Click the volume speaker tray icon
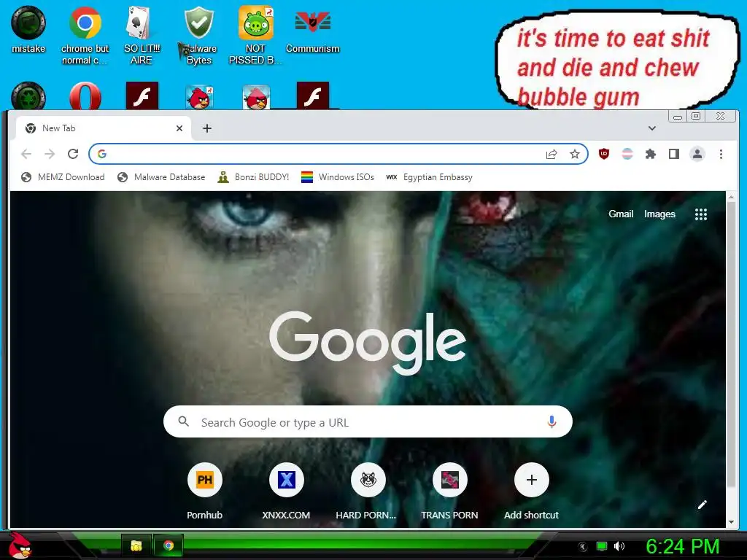 [619, 546]
